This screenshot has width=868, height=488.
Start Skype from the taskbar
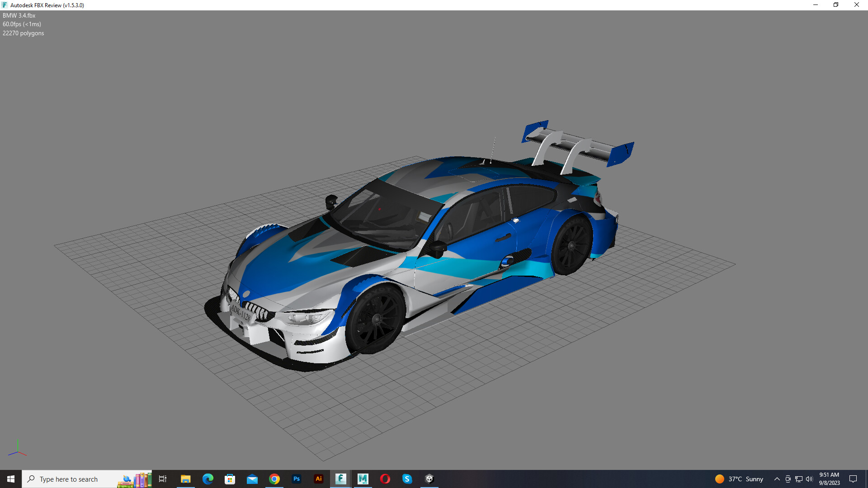[x=407, y=479]
